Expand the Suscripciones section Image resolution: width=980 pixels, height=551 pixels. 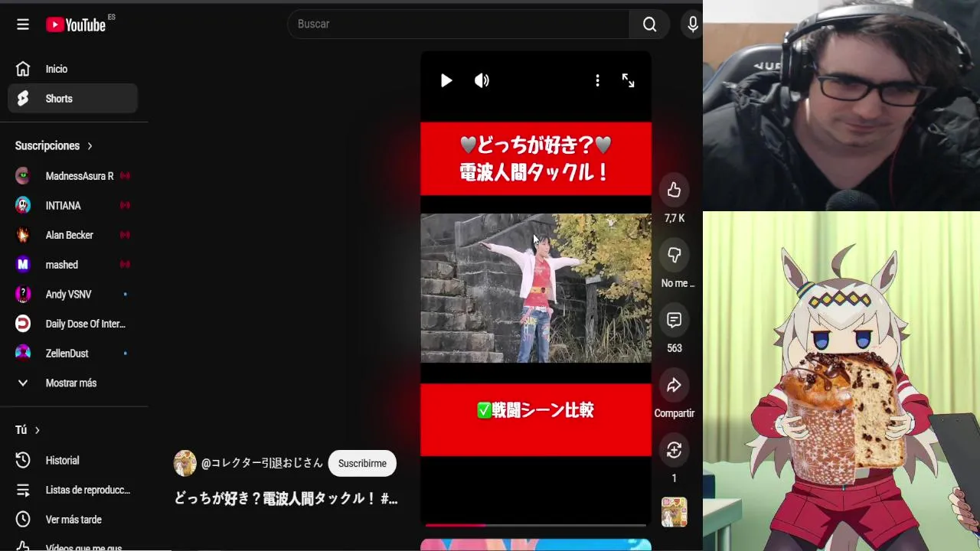[54, 145]
